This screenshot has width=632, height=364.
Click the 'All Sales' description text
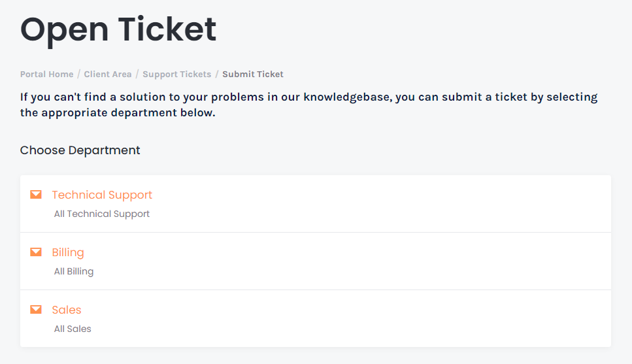[73, 329]
